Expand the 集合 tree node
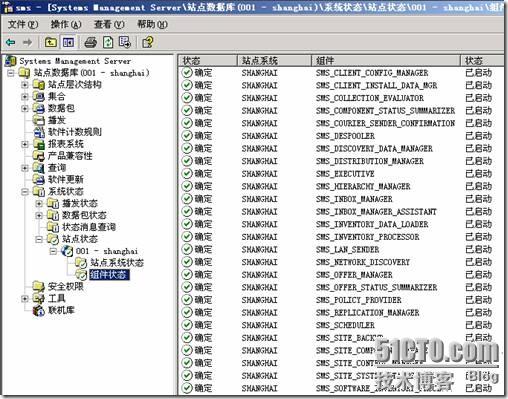Image resolution: width=508 pixels, height=399 pixels. 25,97
